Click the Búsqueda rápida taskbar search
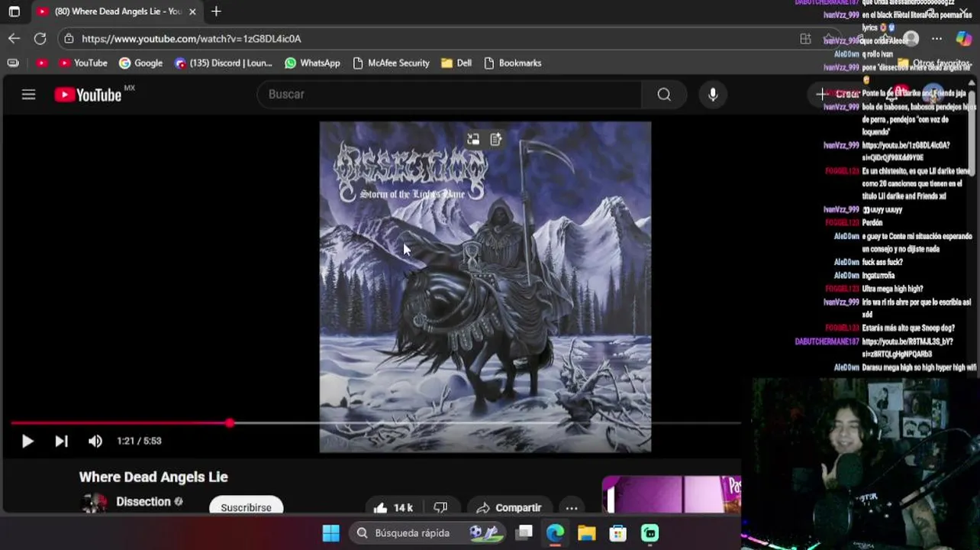980x550 pixels. pos(427,533)
